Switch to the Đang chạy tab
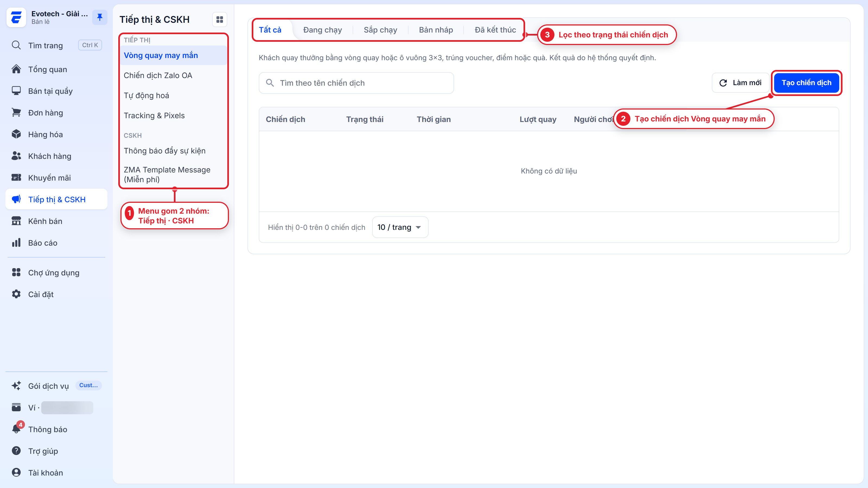 (x=323, y=30)
